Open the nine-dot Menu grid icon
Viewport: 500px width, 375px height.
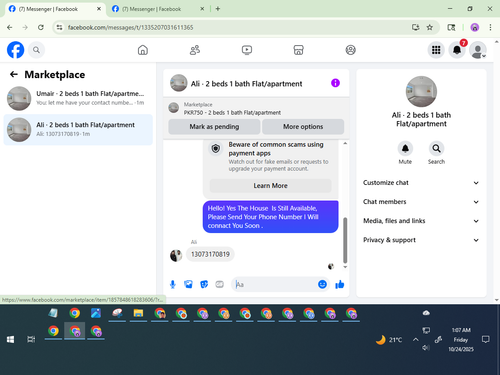coord(436,50)
